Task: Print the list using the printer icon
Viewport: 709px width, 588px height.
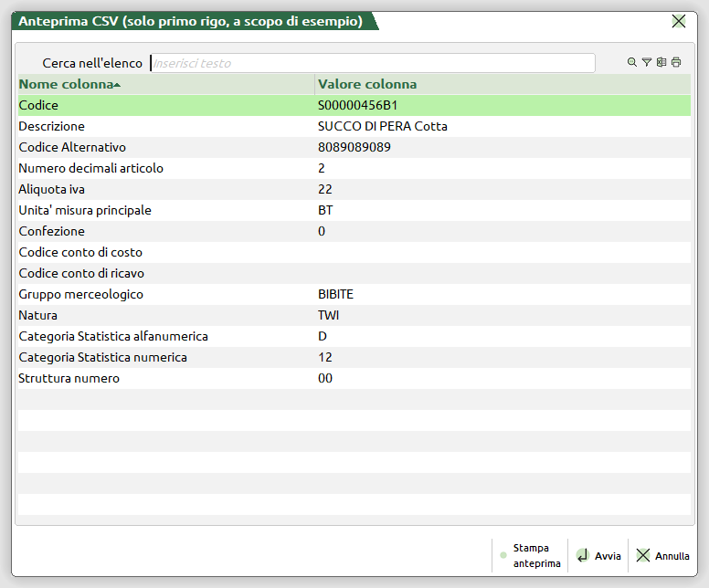Action: (676, 63)
